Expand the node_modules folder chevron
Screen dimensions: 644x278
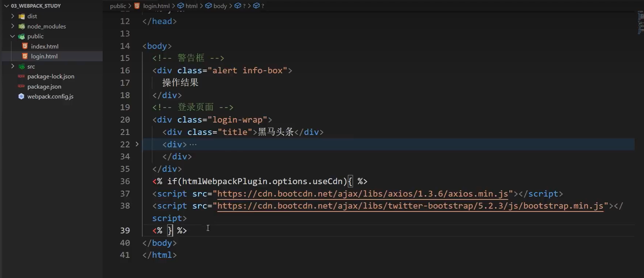12,26
